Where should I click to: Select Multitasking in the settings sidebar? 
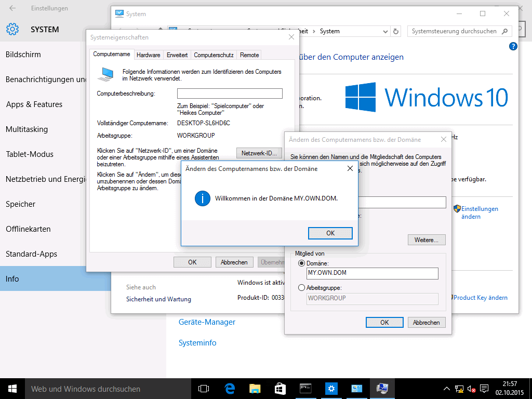pyautogui.click(x=26, y=129)
